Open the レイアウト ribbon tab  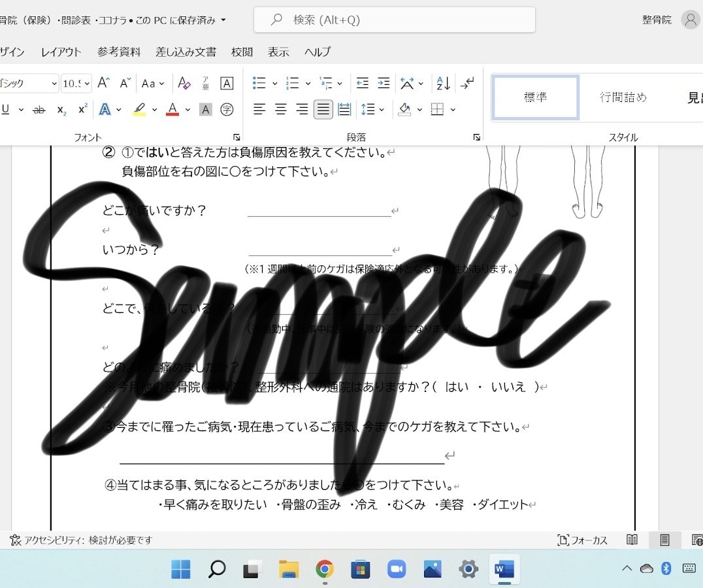[x=61, y=52]
